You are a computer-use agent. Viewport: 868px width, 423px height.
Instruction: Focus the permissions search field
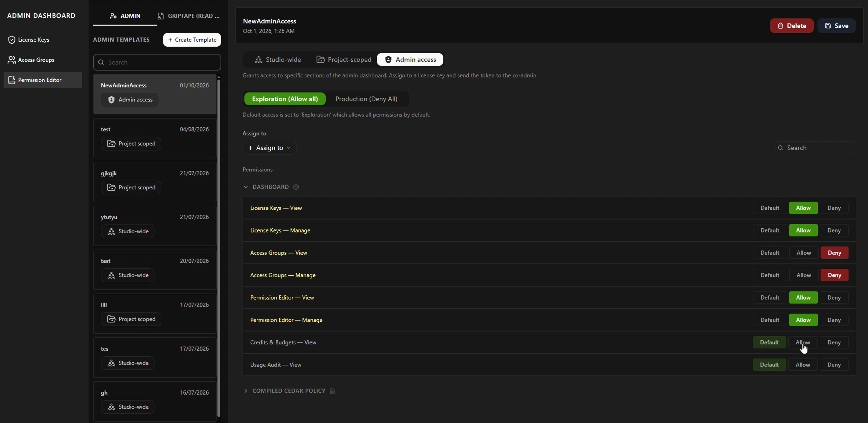pyautogui.click(x=815, y=148)
